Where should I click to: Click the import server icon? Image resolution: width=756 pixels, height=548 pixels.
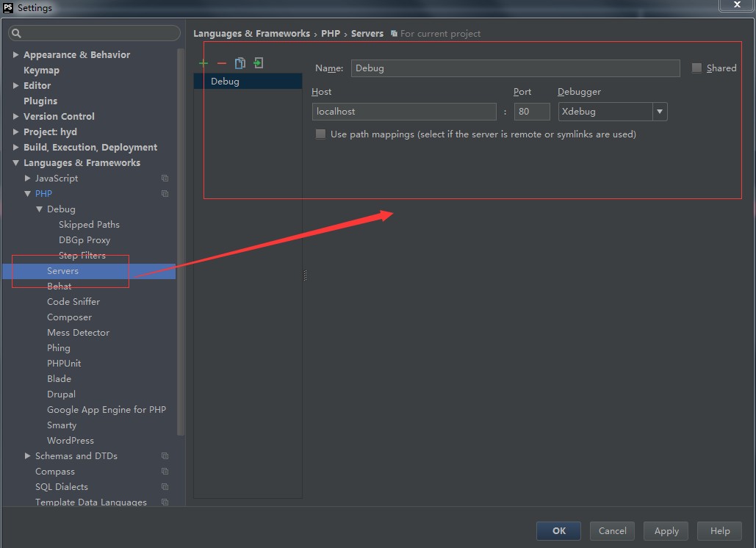pos(258,63)
